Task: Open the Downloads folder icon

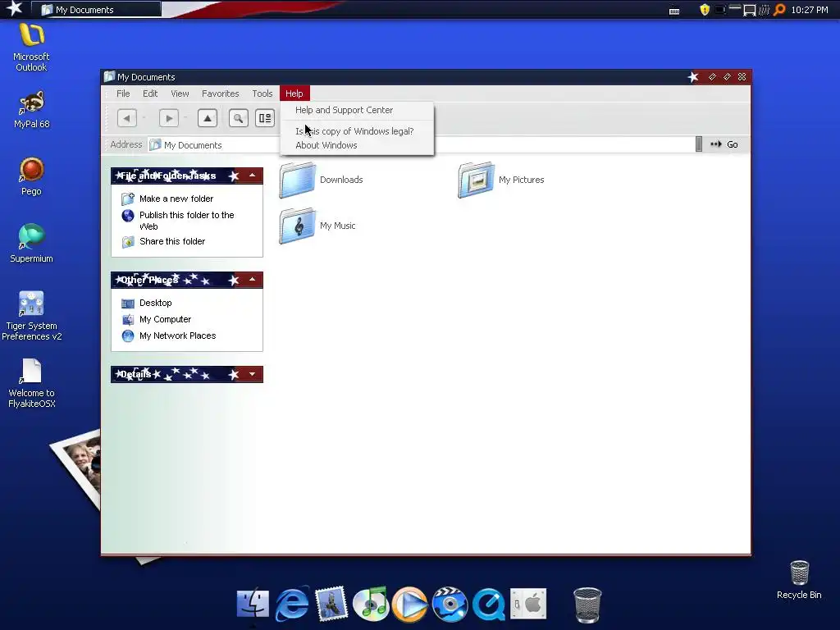Action: (297, 180)
